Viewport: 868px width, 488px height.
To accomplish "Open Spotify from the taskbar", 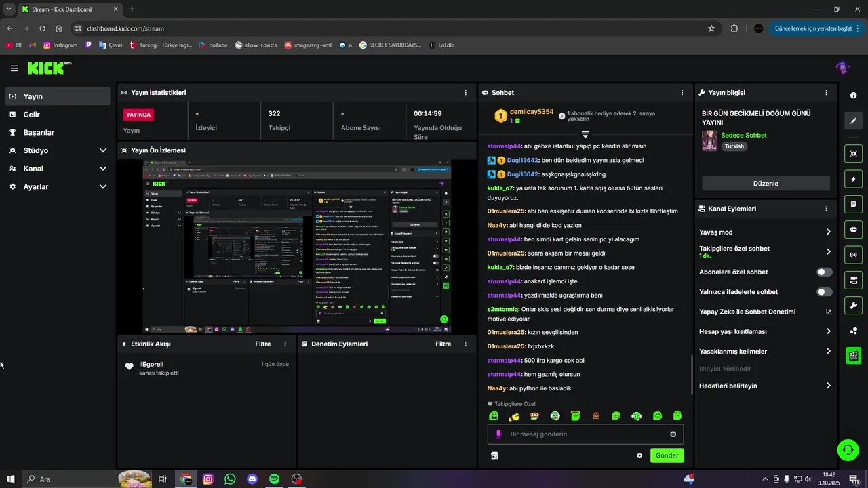I will click(275, 479).
